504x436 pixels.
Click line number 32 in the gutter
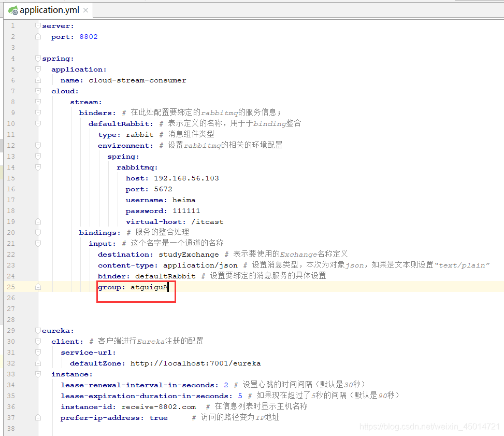coord(11,363)
